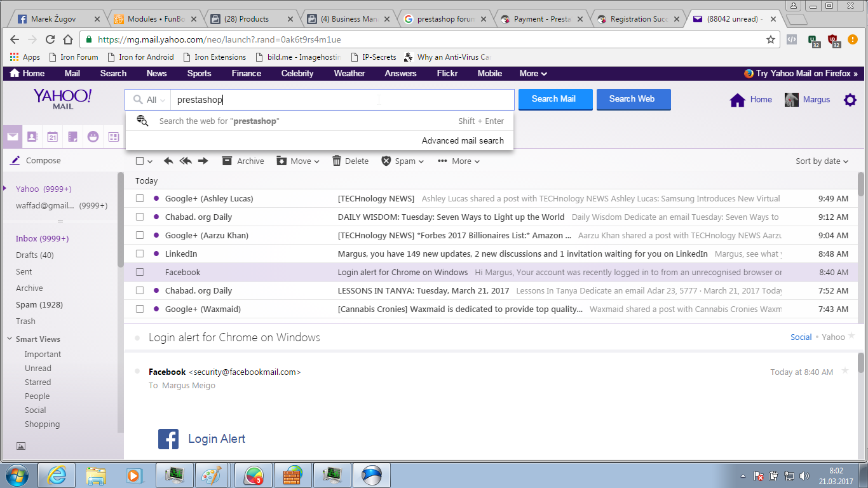Open Yahoo Mail settings gear
Screen dimensions: 868x488
tap(850, 100)
